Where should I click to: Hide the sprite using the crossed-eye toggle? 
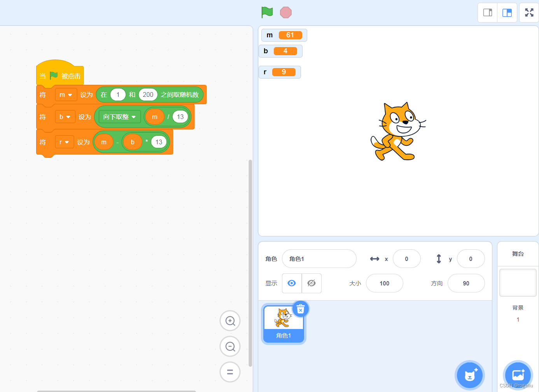(311, 283)
